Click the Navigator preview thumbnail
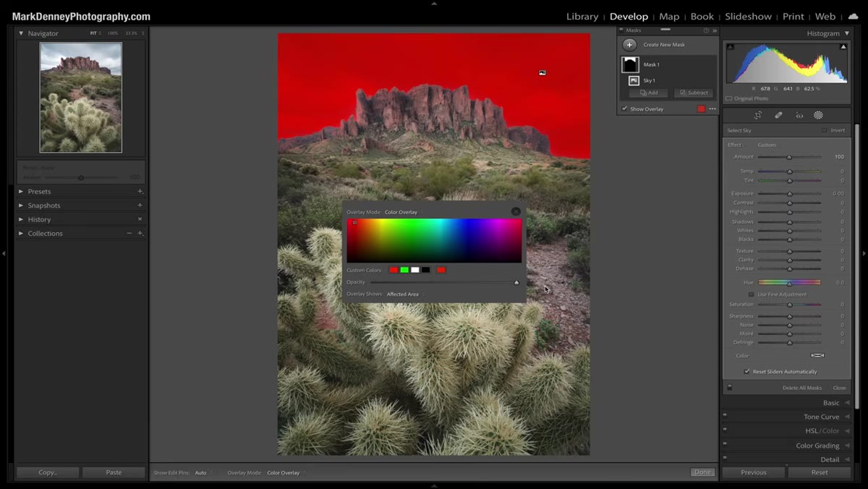The height and width of the screenshot is (489, 868). (80, 97)
